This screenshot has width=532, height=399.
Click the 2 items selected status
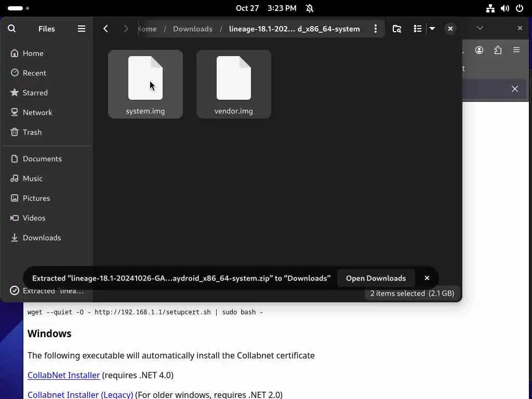point(412,293)
